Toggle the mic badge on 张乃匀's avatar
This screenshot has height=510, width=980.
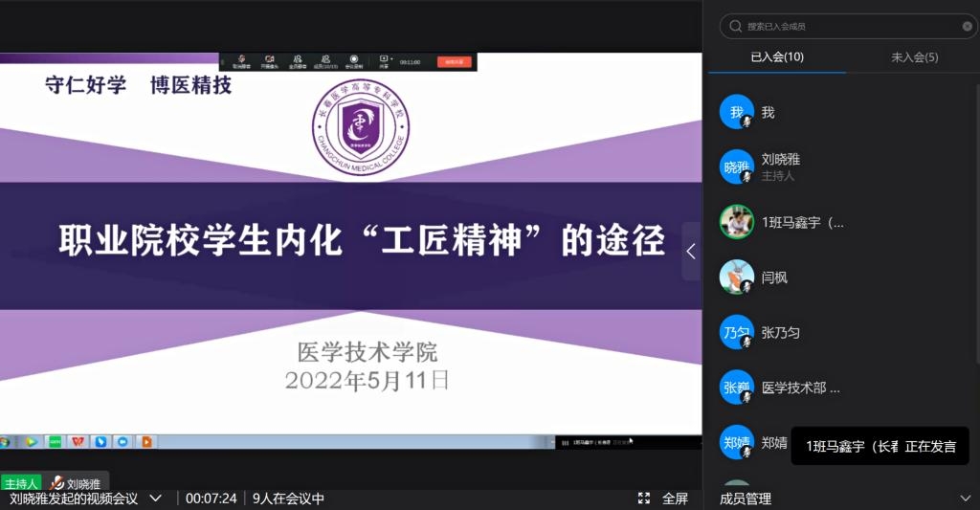click(x=746, y=342)
